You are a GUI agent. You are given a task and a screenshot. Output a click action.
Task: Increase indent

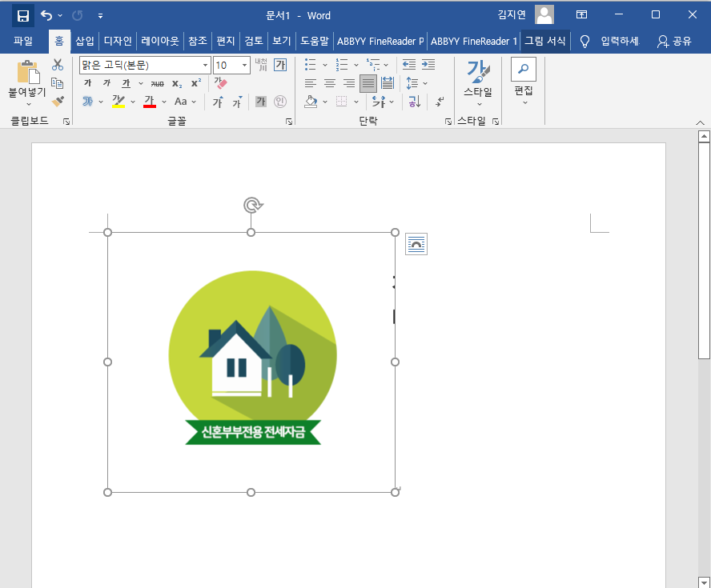coord(428,65)
